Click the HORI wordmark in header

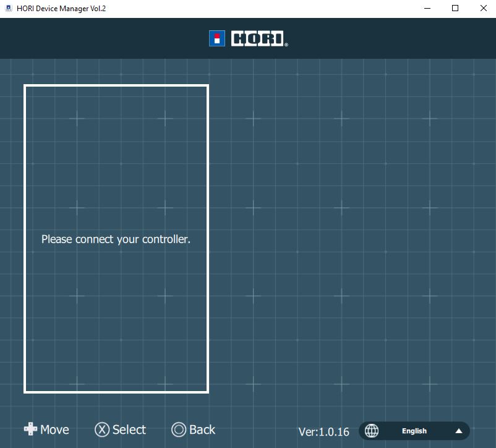point(259,39)
